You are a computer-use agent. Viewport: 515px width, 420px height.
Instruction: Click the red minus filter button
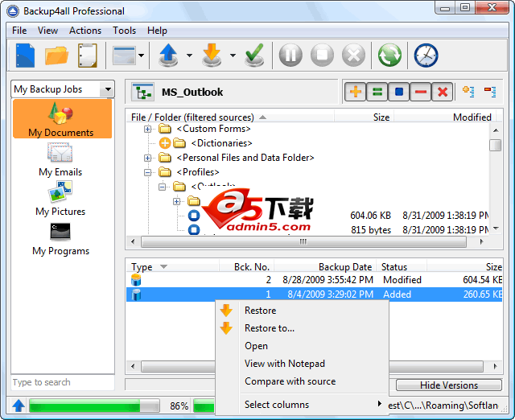click(x=421, y=92)
